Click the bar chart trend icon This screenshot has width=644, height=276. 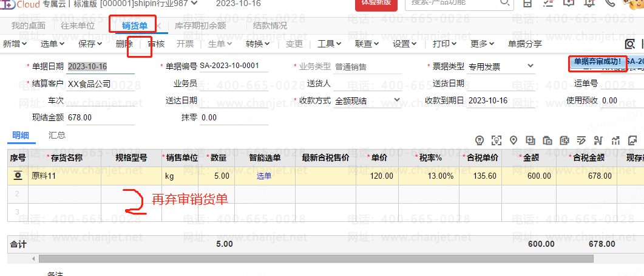pyautogui.click(x=615, y=140)
